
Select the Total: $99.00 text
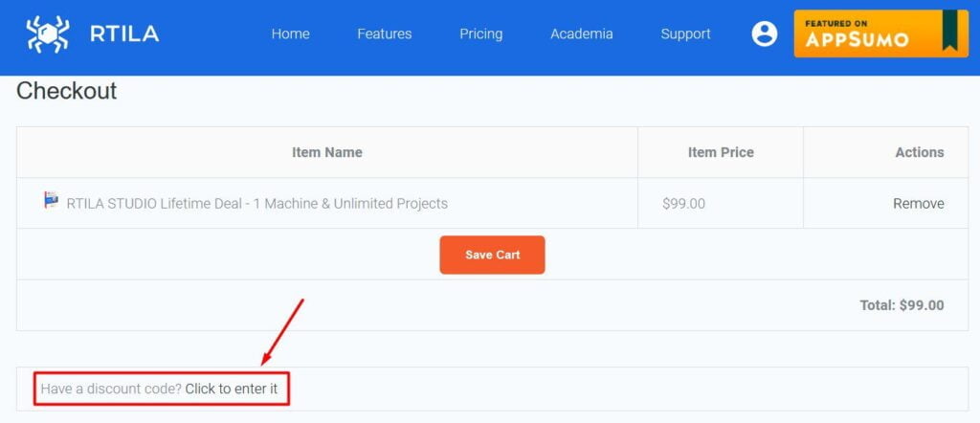[x=902, y=305]
